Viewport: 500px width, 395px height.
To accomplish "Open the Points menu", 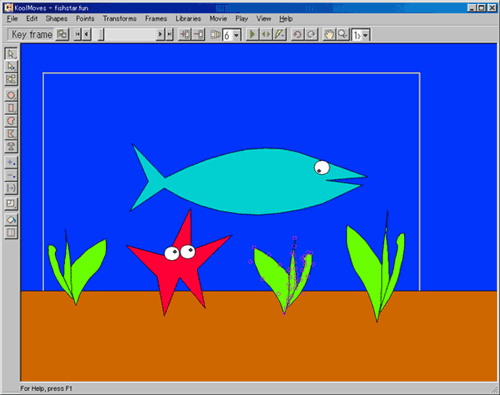I will click(85, 19).
